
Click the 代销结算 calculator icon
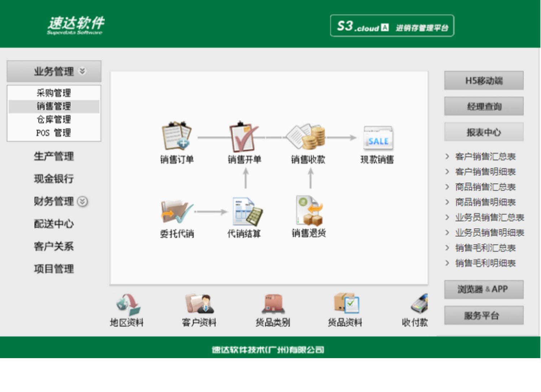click(247, 212)
